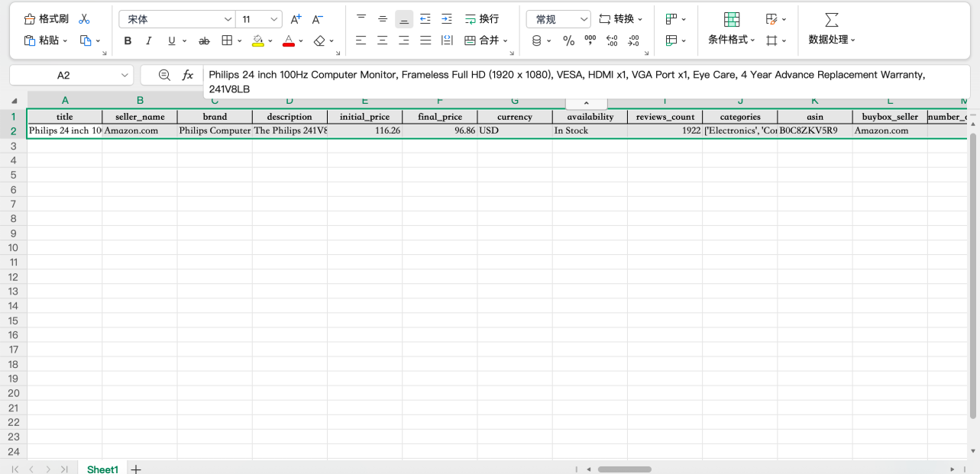980x474 pixels.
Task: Select the final_price cell 96.86
Action: pyautogui.click(x=440, y=131)
